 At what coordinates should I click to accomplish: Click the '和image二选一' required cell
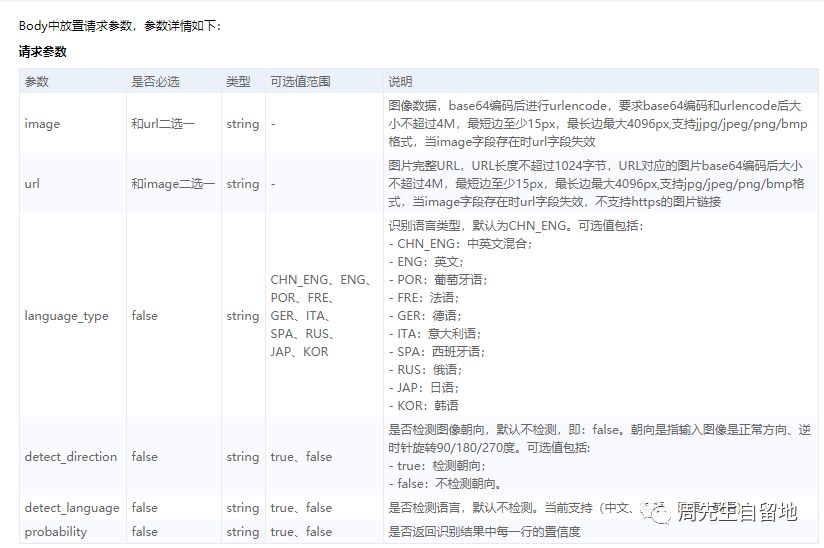[173, 184]
